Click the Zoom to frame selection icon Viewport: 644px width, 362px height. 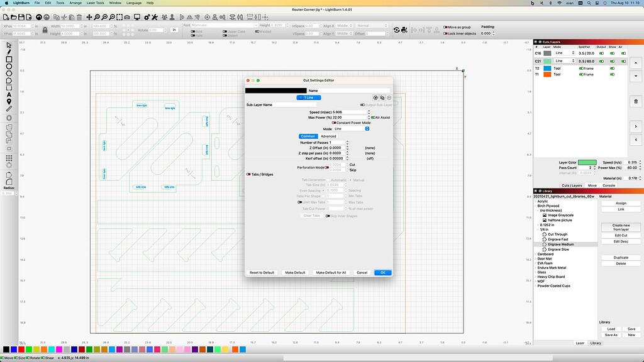119,17
